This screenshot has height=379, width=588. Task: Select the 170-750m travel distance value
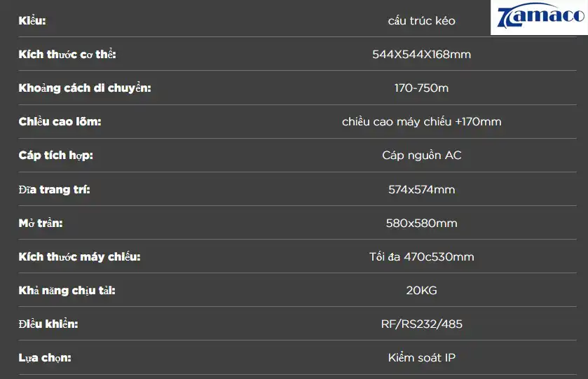click(421, 88)
